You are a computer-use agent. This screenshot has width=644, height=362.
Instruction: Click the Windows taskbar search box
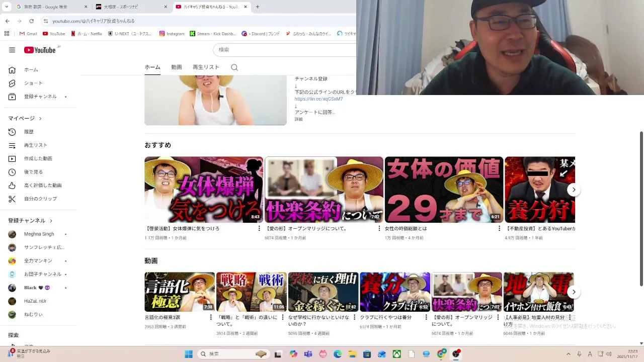tap(232, 354)
